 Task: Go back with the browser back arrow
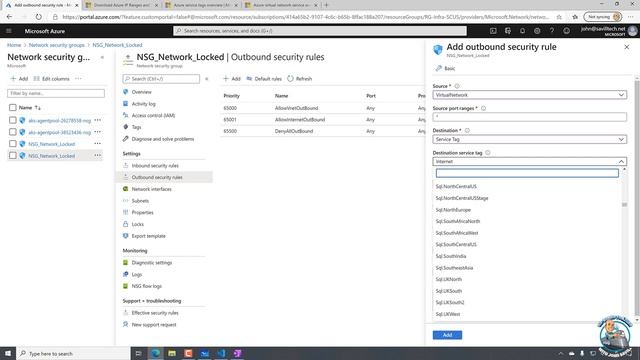[x=9, y=17]
